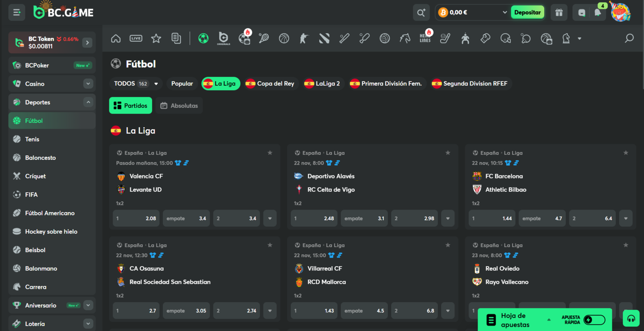Select the Copa del Rey league filter
The width and height of the screenshot is (644, 331).
[x=270, y=84]
